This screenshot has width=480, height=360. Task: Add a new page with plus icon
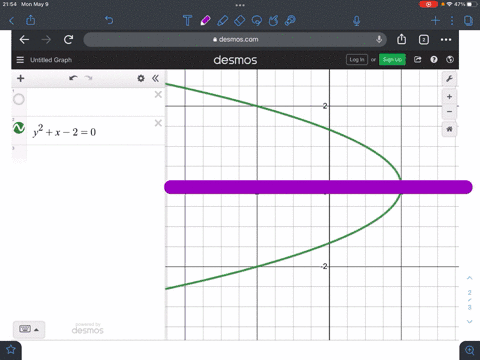pos(435,21)
